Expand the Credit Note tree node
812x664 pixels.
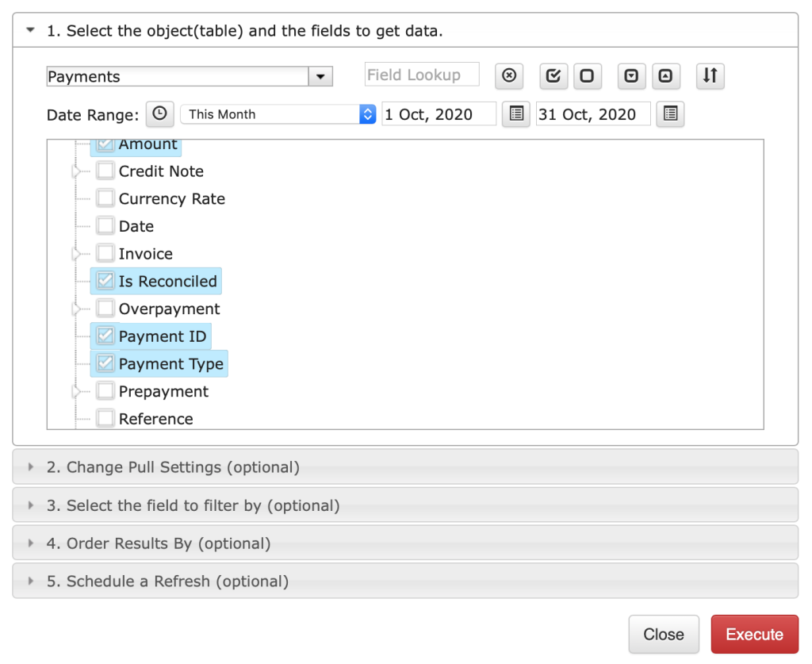pos(77,171)
